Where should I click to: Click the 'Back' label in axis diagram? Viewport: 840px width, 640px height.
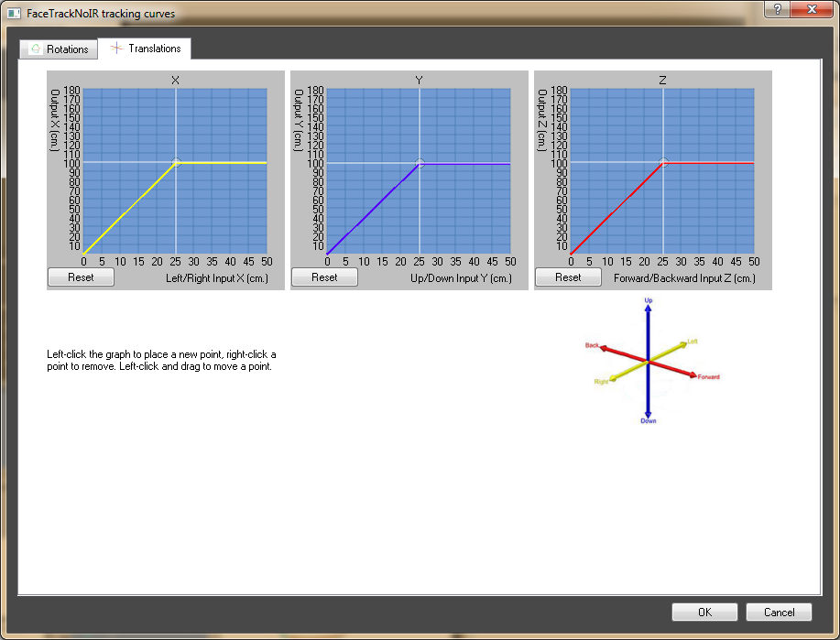(x=592, y=345)
